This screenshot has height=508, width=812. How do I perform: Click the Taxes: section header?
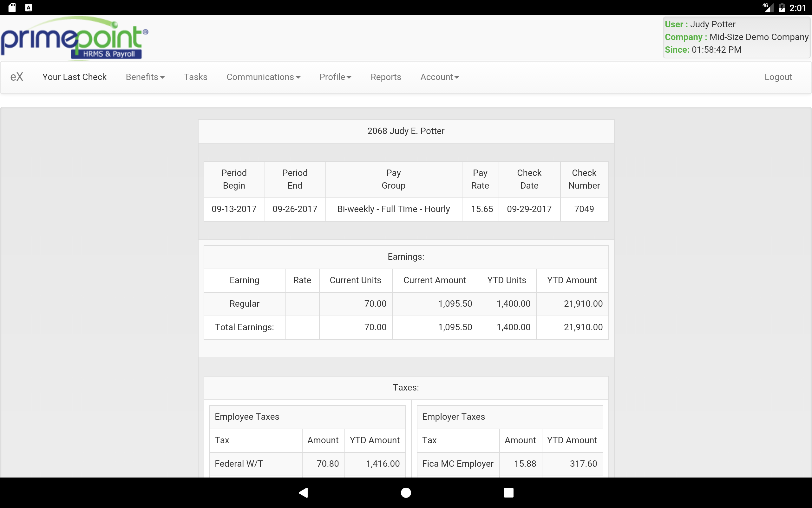pos(406,387)
